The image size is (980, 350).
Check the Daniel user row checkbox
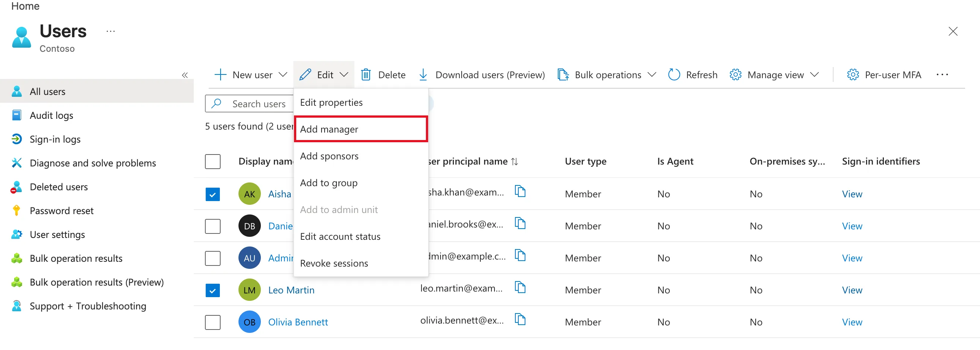click(213, 226)
